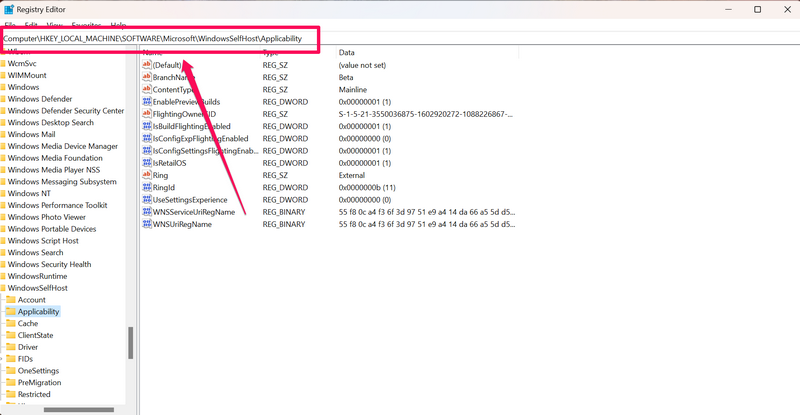The height and width of the screenshot is (415, 800).
Task: Select the PreMigration folder icon
Action: [x=11, y=382]
